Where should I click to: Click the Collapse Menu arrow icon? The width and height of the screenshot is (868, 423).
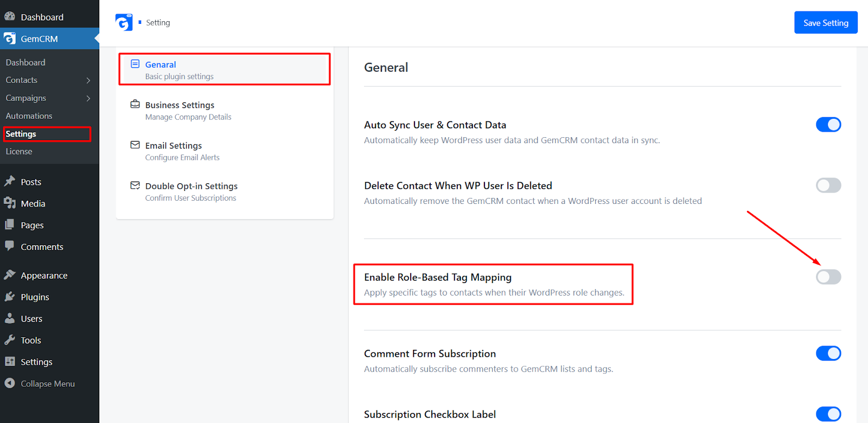tap(10, 383)
